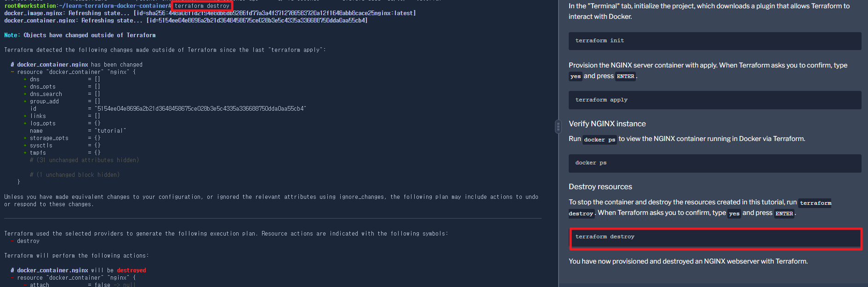Click "Terraform will perform the following actions:" line
This screenshot has height=287, width=868.
click(76, 256)
